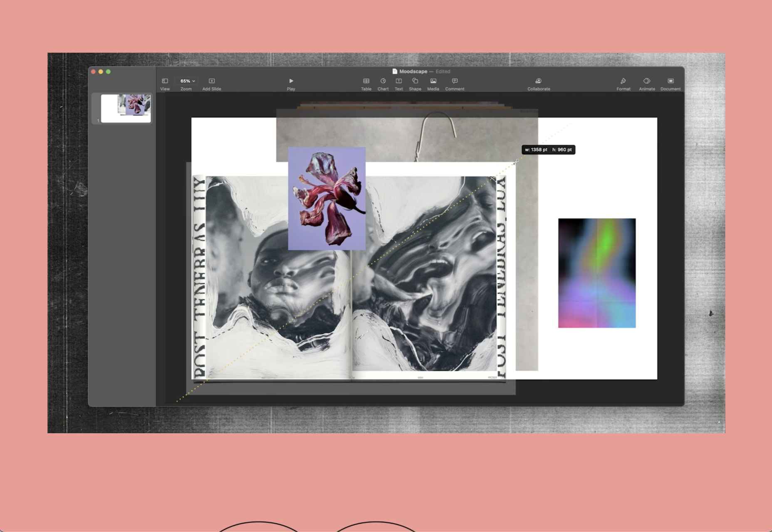Screen dimensions: 772x532
Task: Add a Comment
Action: [455, 84]
